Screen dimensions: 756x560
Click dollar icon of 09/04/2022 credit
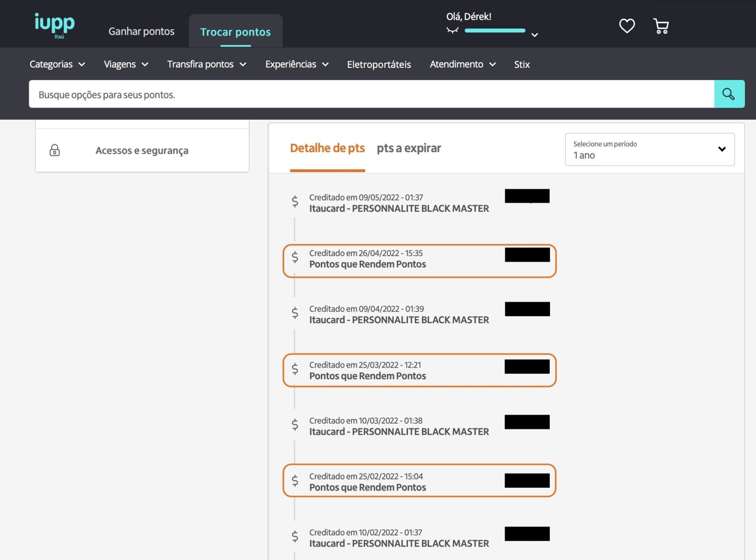point(295,313)
